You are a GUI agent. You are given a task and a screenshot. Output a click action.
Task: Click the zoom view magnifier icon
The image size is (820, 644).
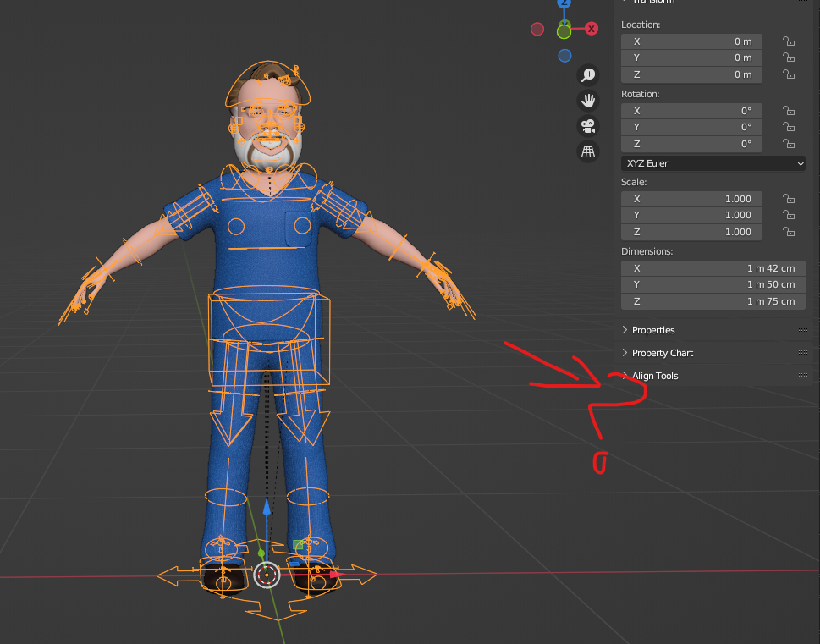pyautogui.click(x=588, y=74)
